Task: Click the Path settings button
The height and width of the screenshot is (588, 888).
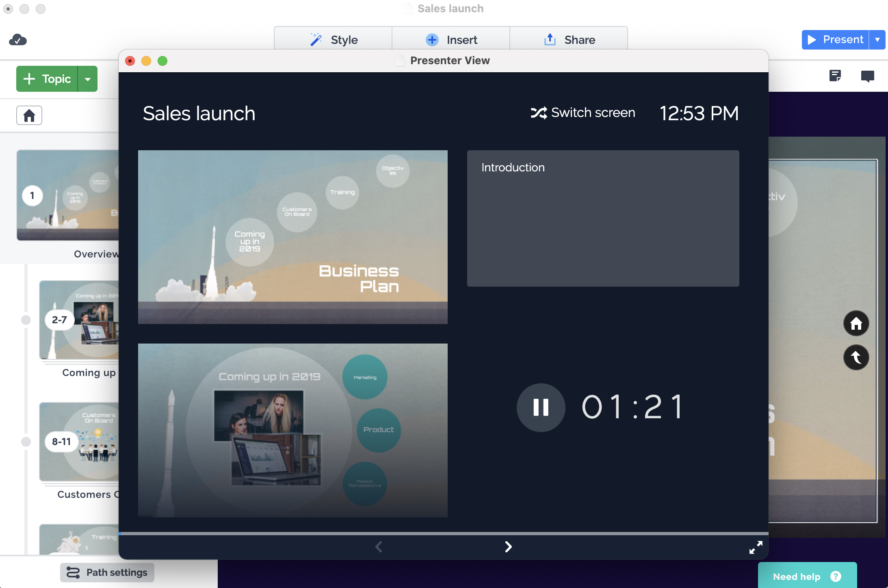Action: 107,573
